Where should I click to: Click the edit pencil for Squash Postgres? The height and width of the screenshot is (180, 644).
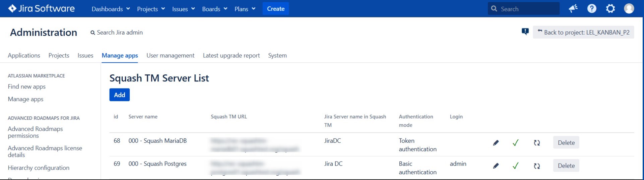pyautogui.click(x=496, y=166)
